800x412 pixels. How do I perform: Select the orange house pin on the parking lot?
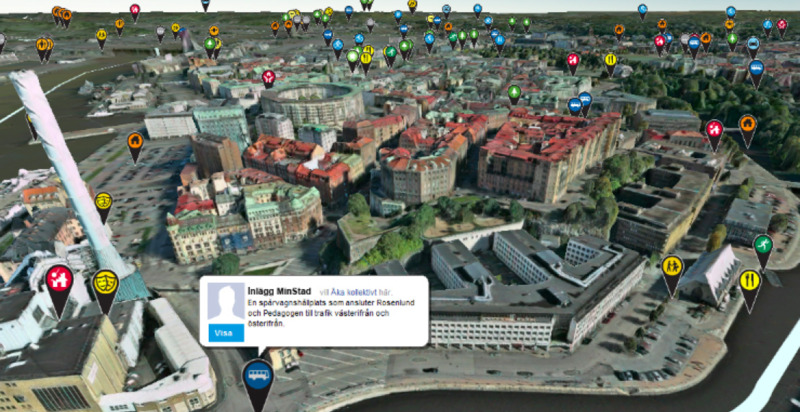(x=135, y=143)
